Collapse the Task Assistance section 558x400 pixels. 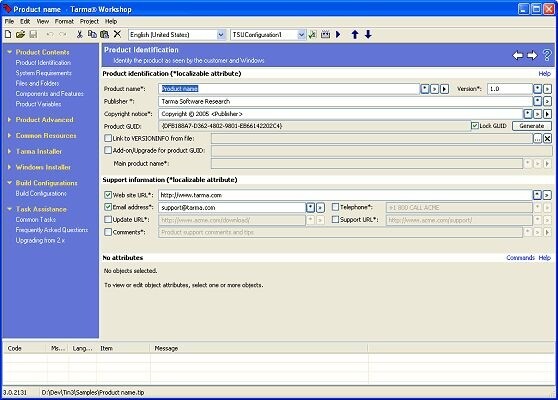point(10,209)
